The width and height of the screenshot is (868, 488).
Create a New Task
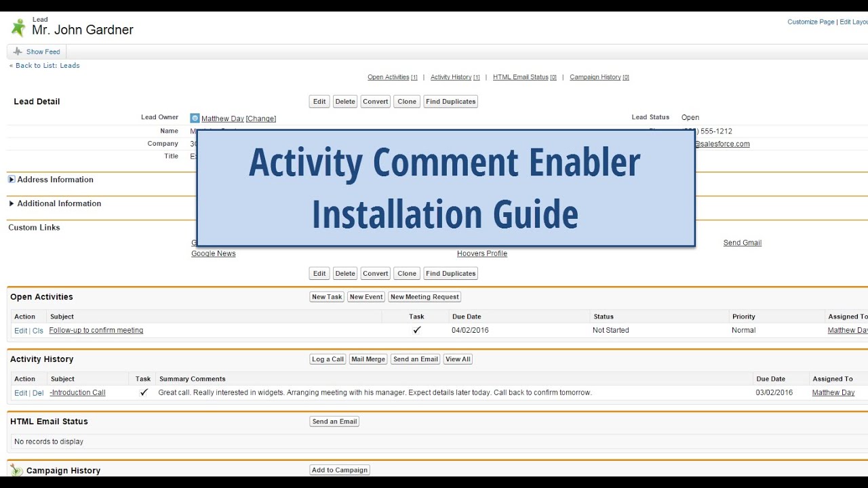(x=327, y=297)
